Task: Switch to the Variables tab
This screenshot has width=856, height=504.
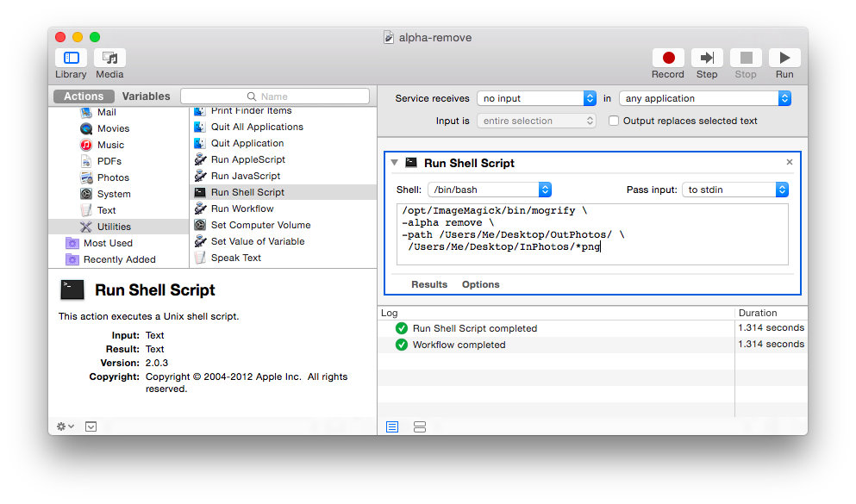Action: [146, 96]
